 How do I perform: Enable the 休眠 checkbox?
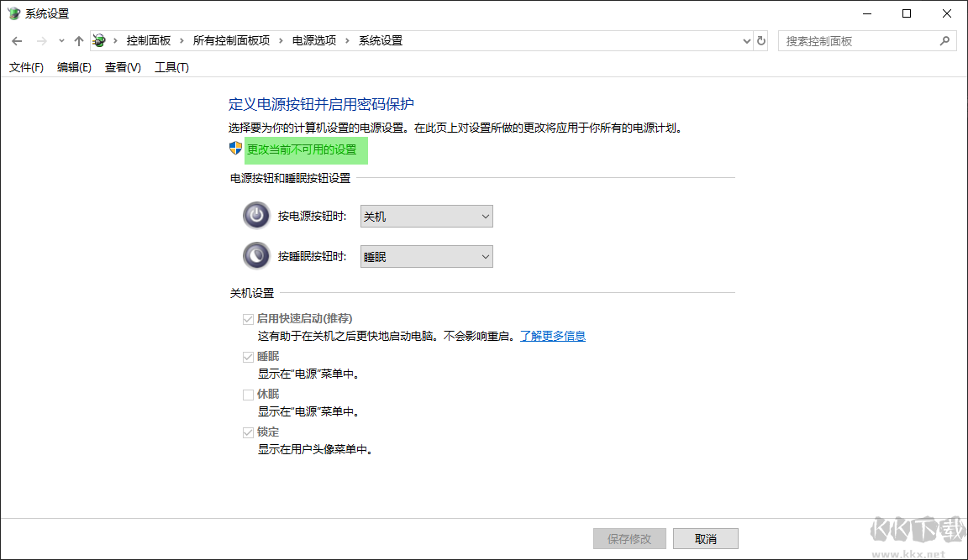click(249, 394)
